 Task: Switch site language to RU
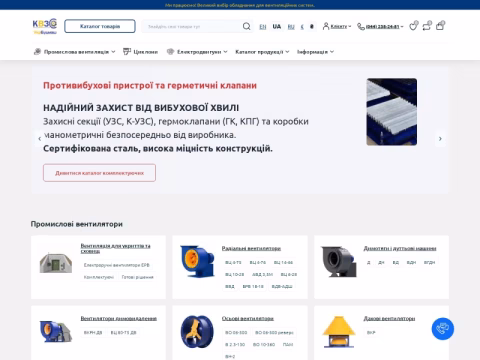tap(291, 26)
